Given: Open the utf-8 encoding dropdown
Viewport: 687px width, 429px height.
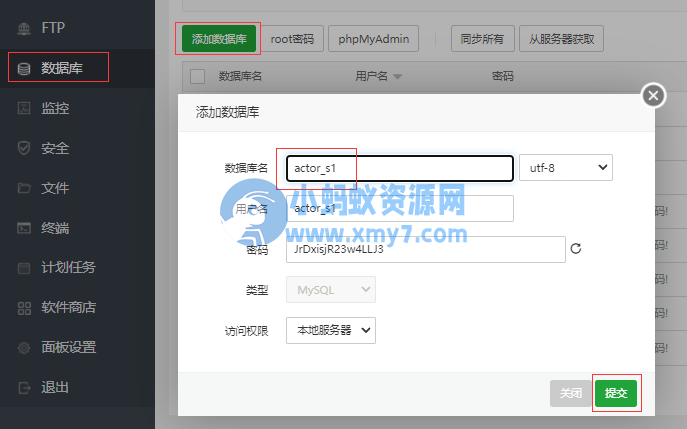Looking at the screenshot, I should (x=566, y=167).
